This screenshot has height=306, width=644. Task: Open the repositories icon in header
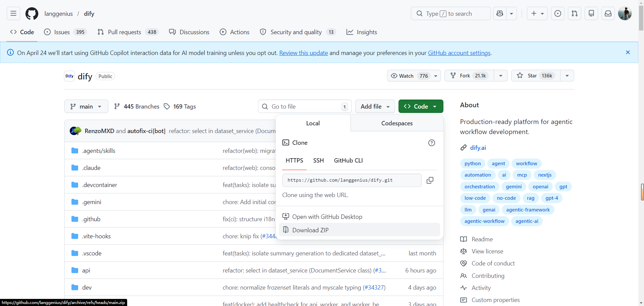pyautogui.click(x=591, y=13)
